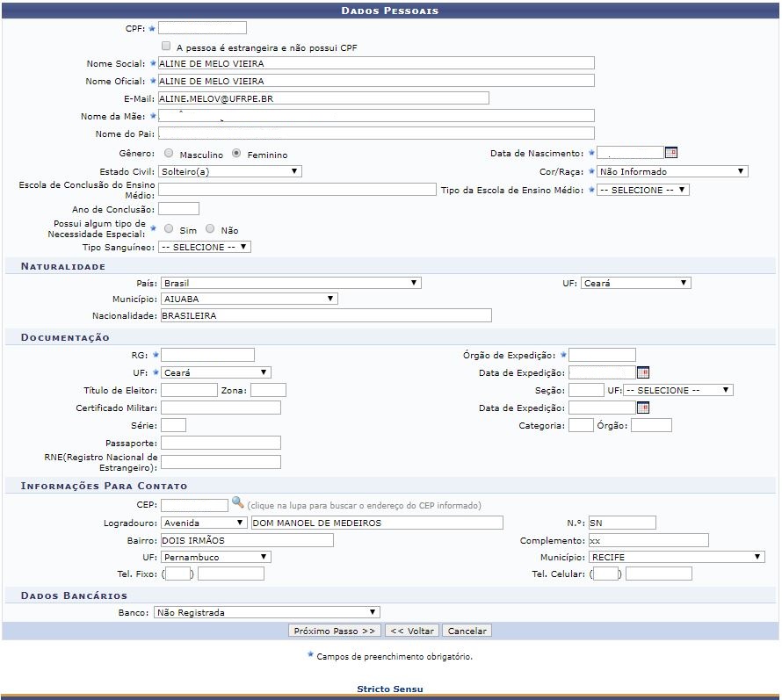Click the Próximo Passo button
The image size is (782, 700).
pos(335,631)
